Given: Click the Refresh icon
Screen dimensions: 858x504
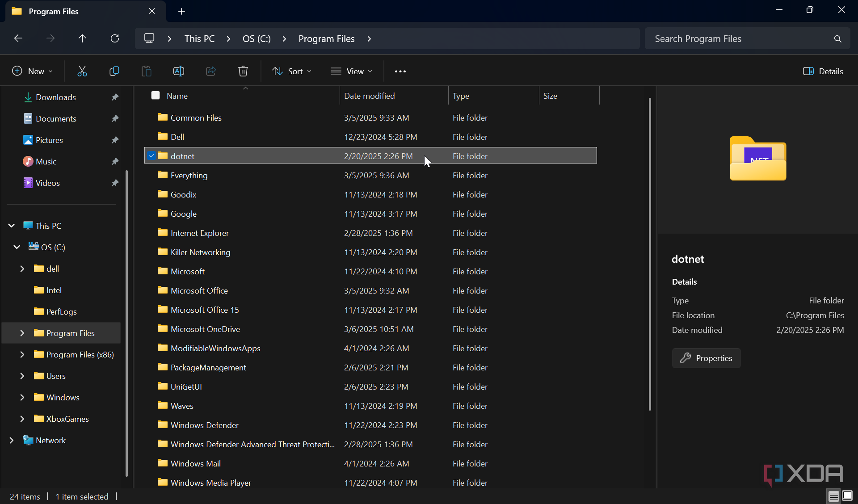Looking at the screenshot, I should 115,38.
